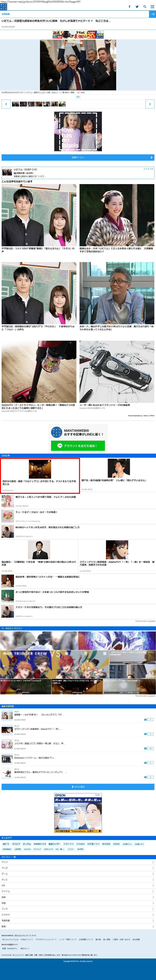Click the LINE add-friend account button

click(78, 446)
